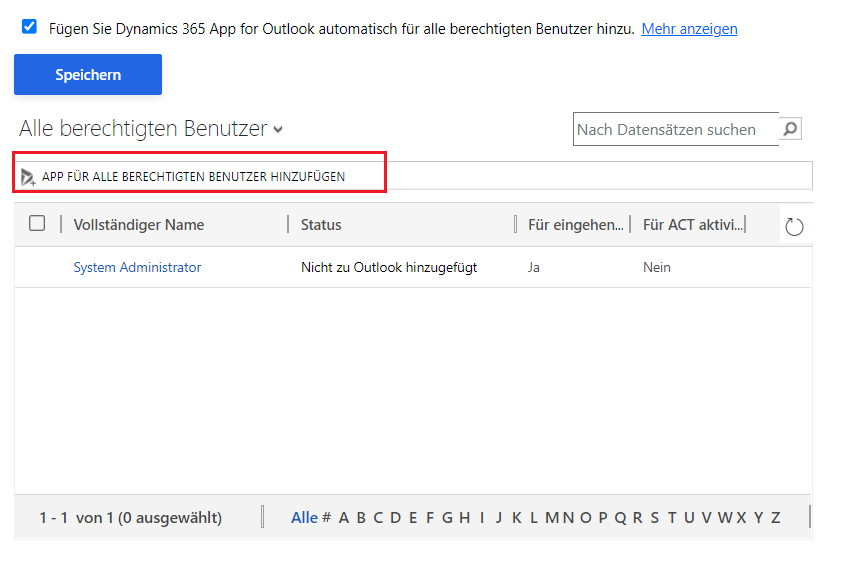The width and height of the screenshot is (865, 563).
Task: Click the 'Ja' cell in the user row
Action: tap(533, 267)
